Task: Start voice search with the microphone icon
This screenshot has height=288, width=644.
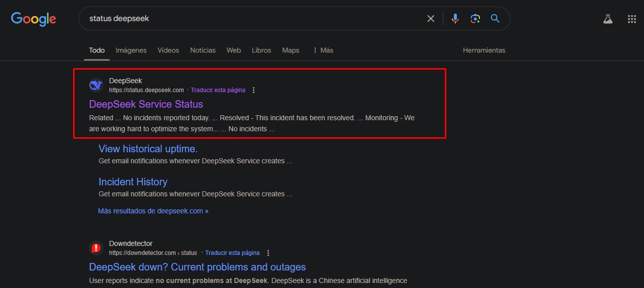Action: pos(455,19)
